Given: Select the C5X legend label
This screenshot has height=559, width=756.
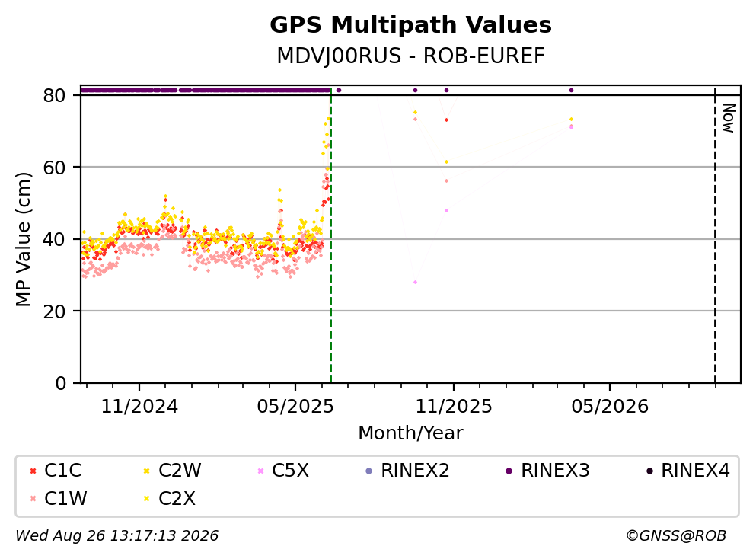Looking at the screenshot, I should pyautogui.click(x=290, y=470).
